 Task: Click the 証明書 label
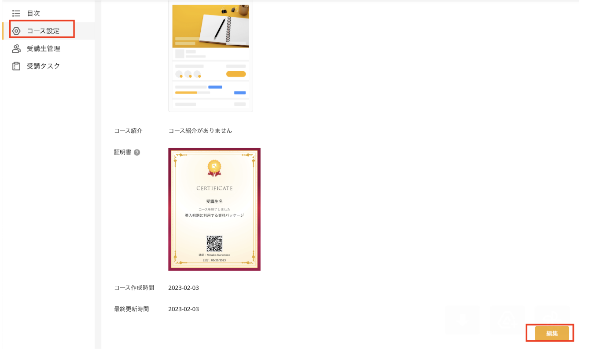pyautogui.click(x=123, y=152)
